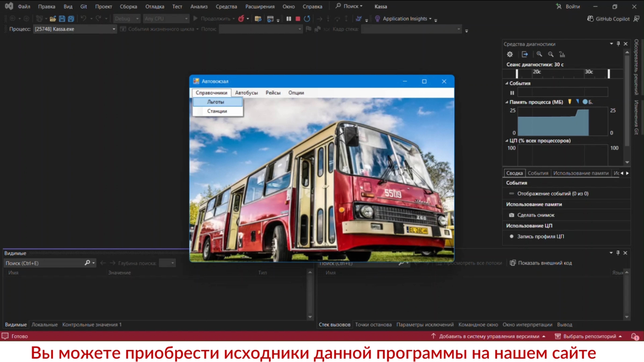Unpin the Видимые watch window
644x362 pixels.
(618, 253)
